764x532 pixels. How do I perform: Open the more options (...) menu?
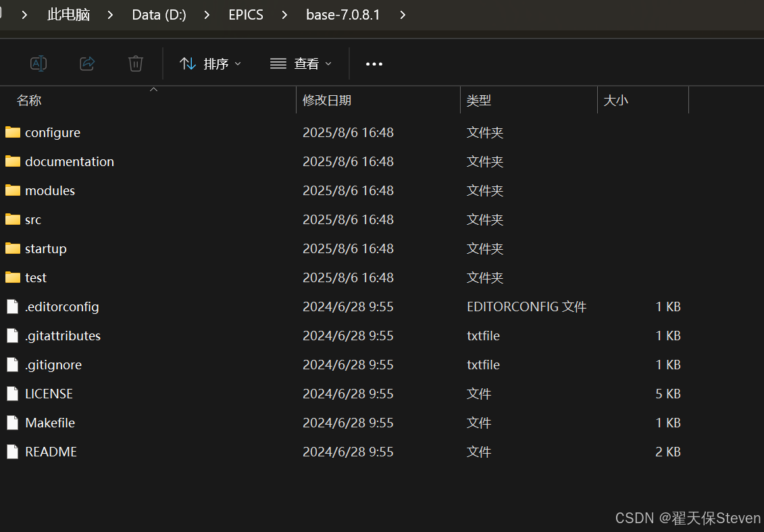pos(374,63)
